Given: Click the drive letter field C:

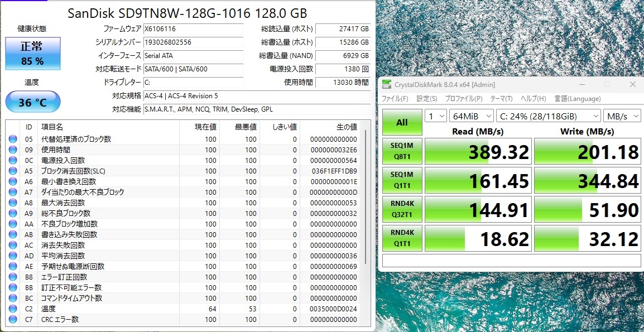Looking at the screenshot, I should coord(193,82).
